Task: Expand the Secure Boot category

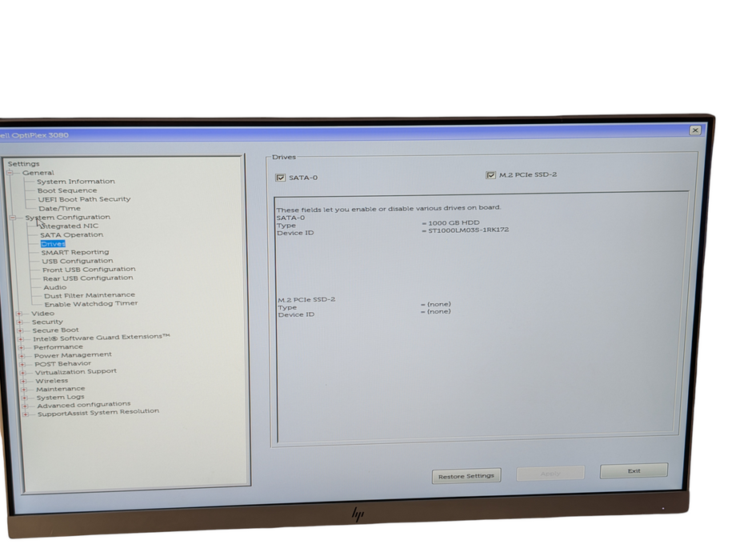Action: 20,330
